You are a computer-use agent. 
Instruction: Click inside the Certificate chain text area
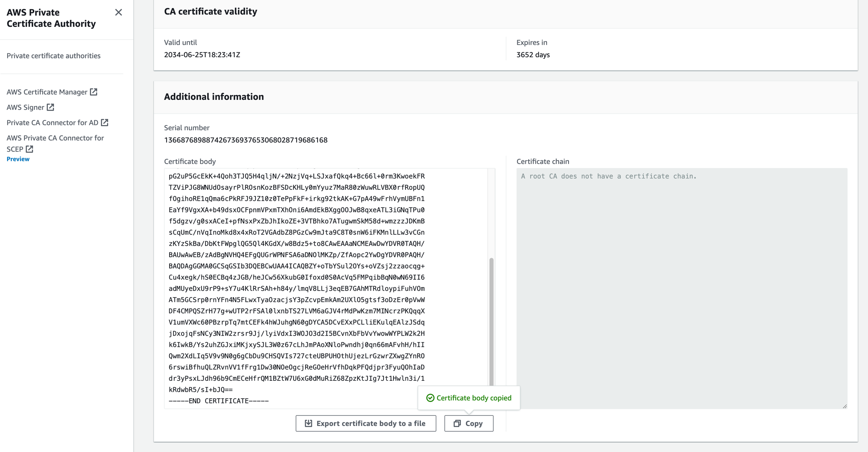point(681,286)
